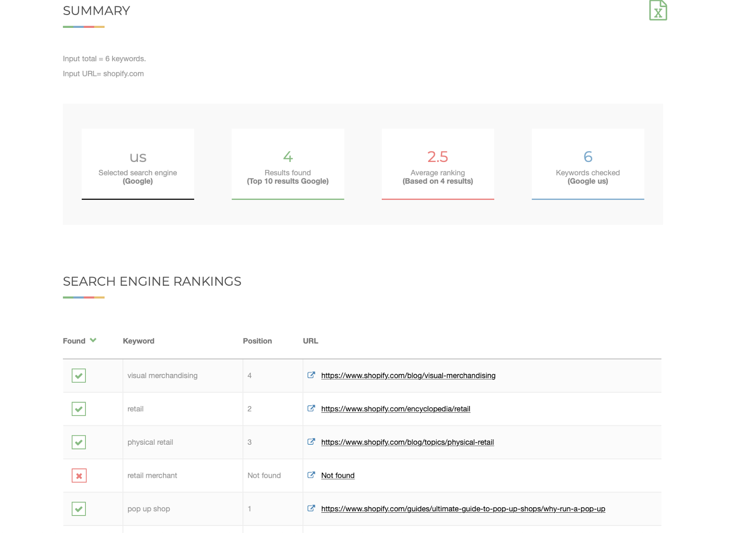
Task: Open shopify.com encyclopedia retail link
Action: [x=395, y=409]
